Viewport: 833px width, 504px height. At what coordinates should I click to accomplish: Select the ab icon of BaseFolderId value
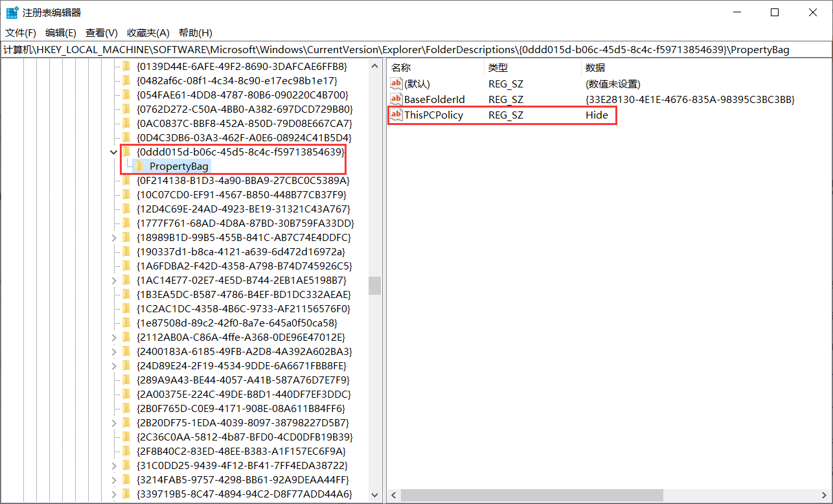[x=396, y=99]
